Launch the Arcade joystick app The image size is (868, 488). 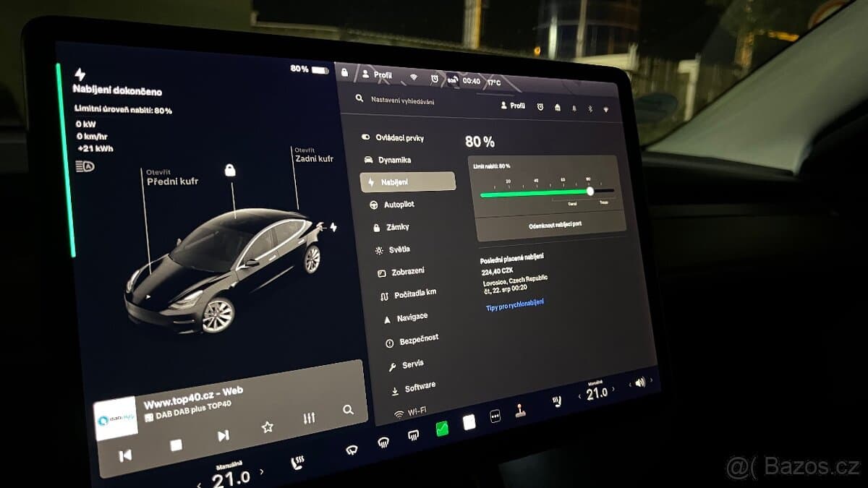520,411
